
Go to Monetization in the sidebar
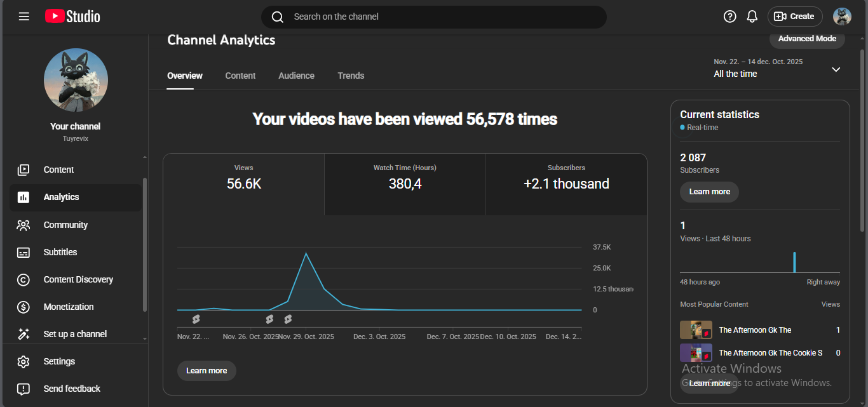click(68, 307)
